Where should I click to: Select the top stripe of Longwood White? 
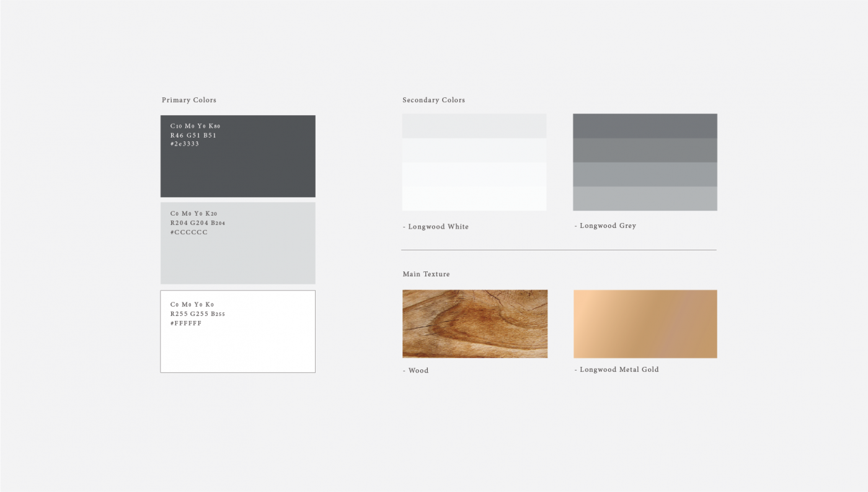474,126
